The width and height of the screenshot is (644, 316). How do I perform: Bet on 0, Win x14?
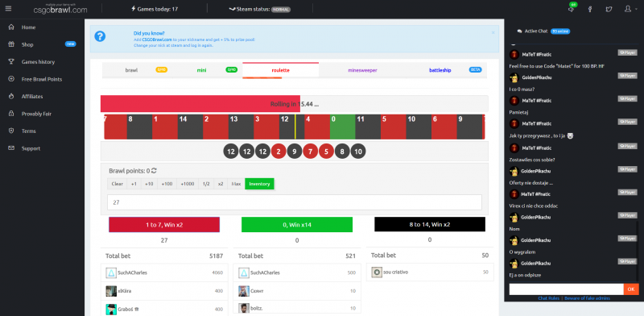pyautogui.click(x=297, y=225)
